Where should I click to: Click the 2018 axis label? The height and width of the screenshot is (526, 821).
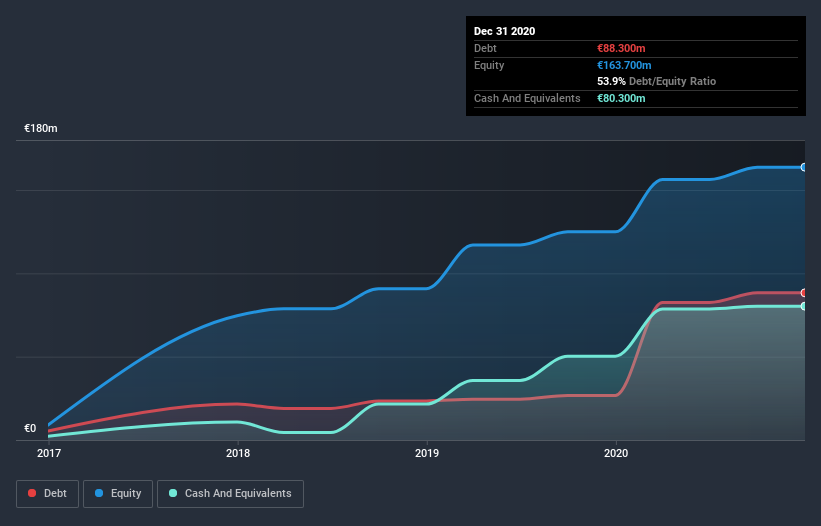tap(238, 453)
